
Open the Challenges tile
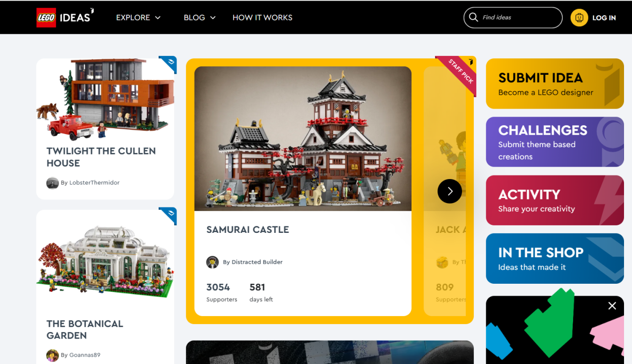(555, 142)
